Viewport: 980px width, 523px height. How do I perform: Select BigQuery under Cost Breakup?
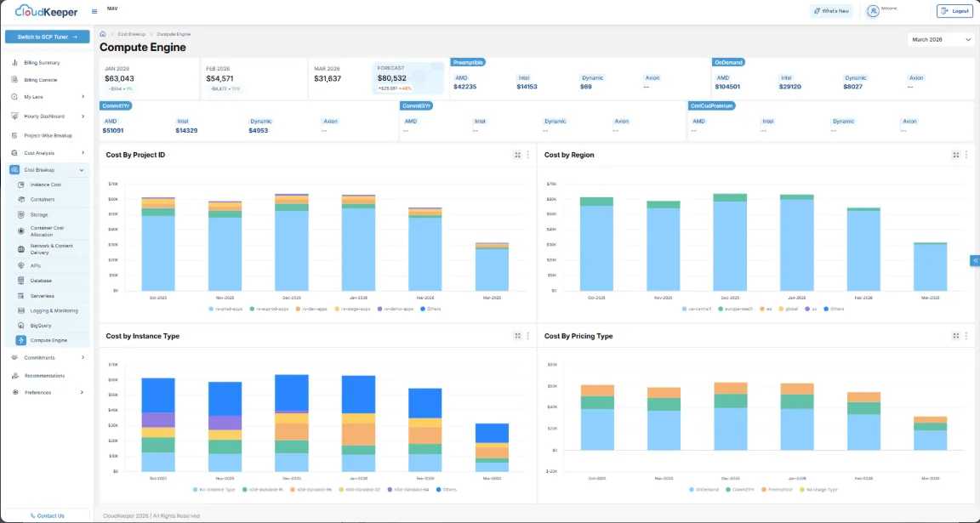[41, 325]
